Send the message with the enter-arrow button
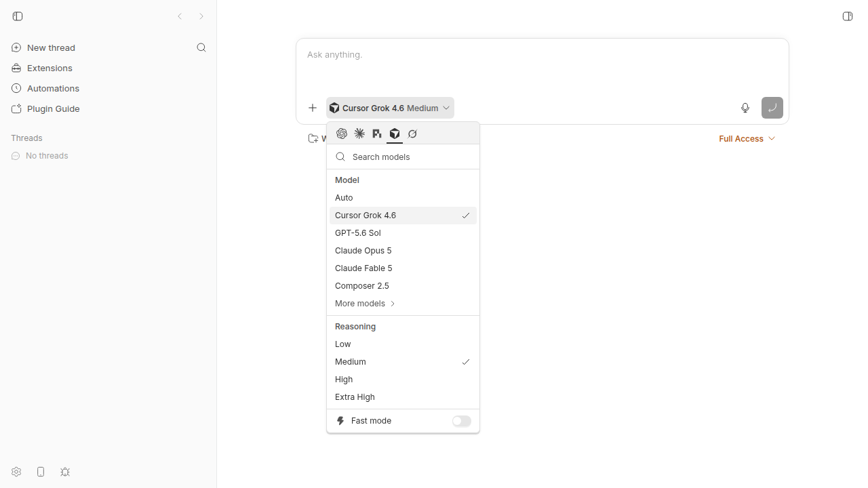The height and width of the screenshot is (488, 868). tap(772, 108)
